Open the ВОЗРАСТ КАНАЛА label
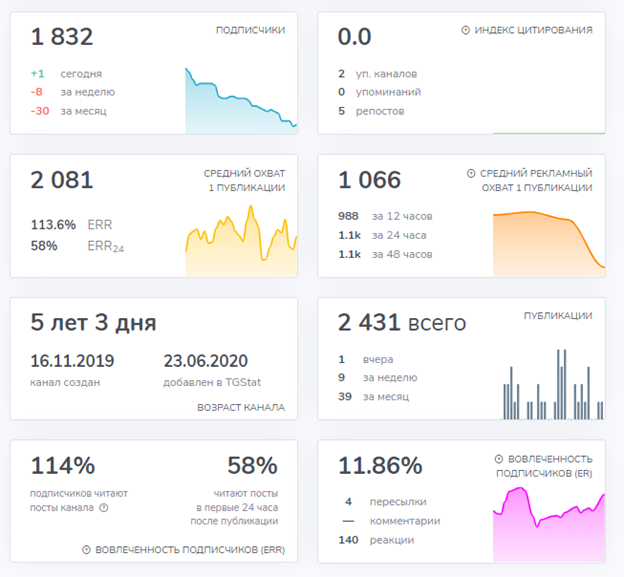 tap(241, 407)
